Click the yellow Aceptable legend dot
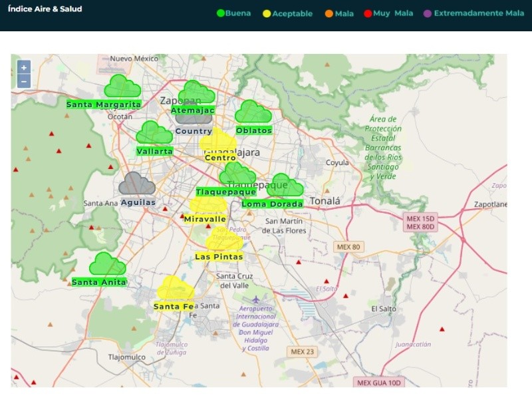This screenshot has width=532, height=396. 267,13
